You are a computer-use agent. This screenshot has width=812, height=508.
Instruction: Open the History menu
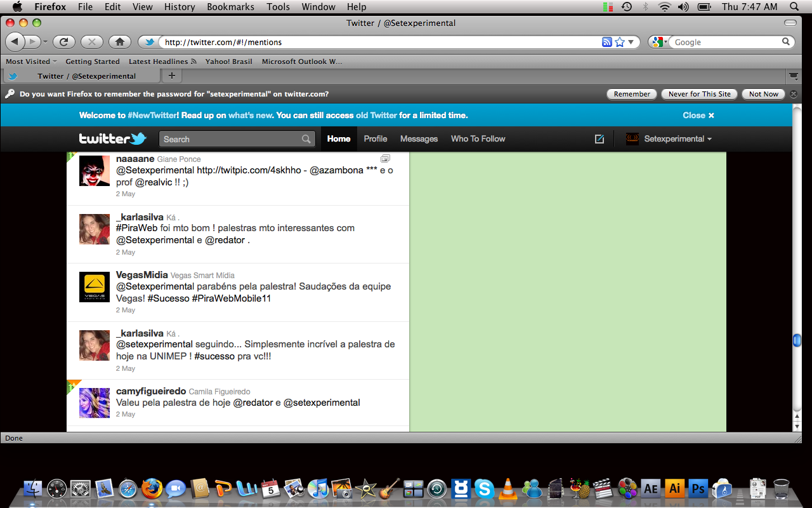[x=180, y=7]
